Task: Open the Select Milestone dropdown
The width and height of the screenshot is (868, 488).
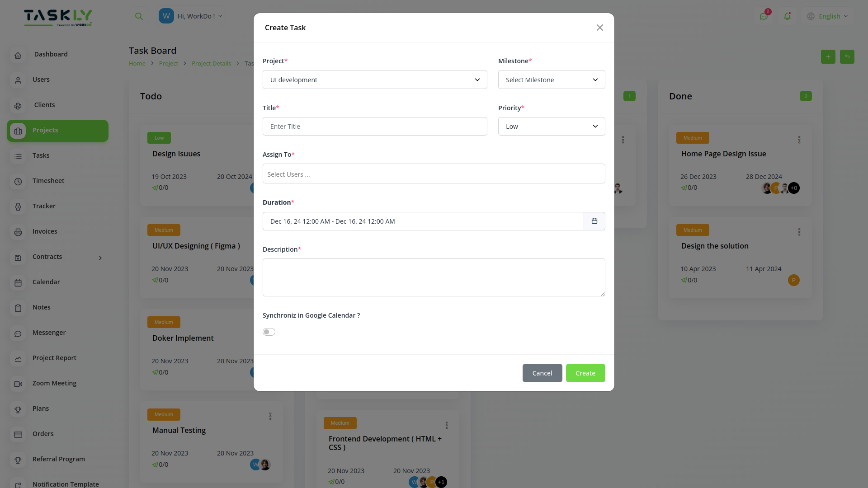Action: pos(552,80)
